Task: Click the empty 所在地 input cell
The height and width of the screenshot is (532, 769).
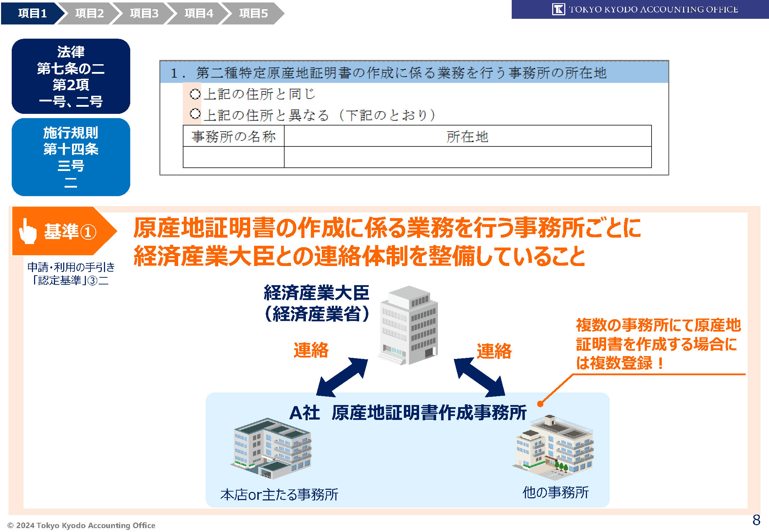Action: (x=467, y=157)
